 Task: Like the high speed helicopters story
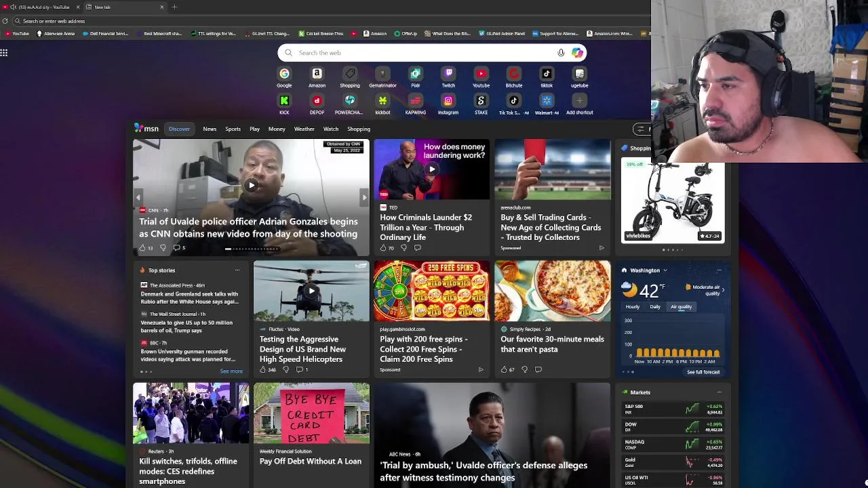point(262,369)
